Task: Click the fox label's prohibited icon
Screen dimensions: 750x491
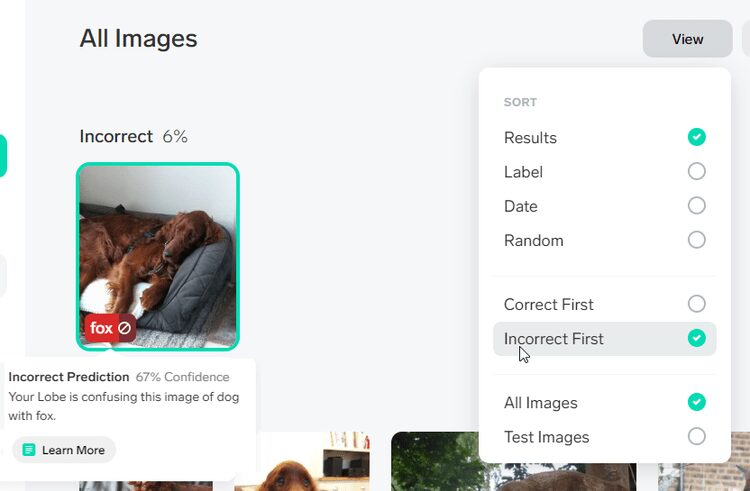Action: click(125, 328)
